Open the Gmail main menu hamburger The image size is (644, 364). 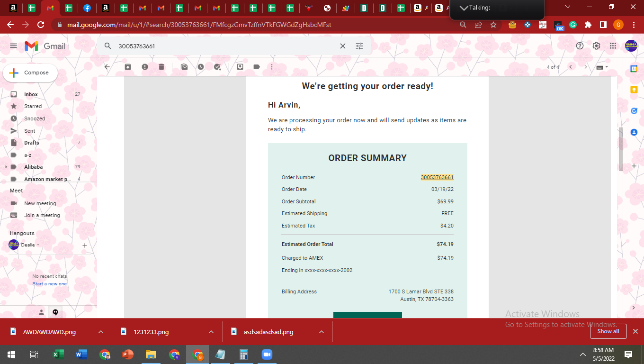13,46
